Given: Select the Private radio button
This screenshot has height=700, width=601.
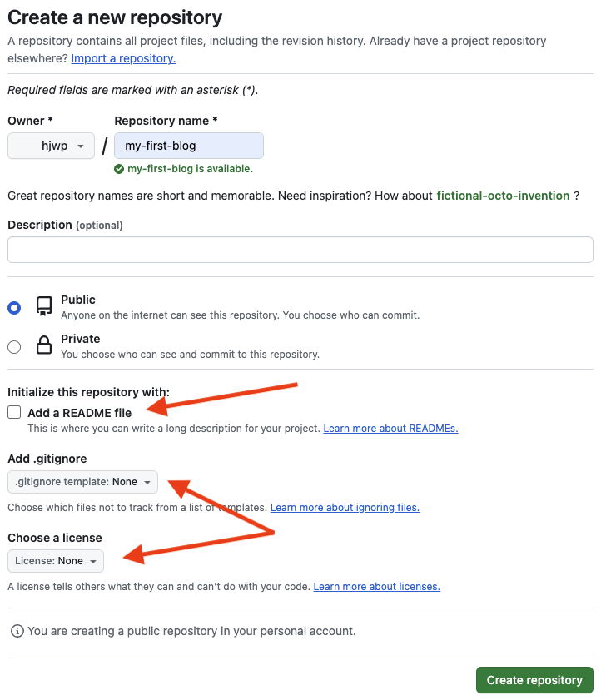Looking at the screenshot, I should [14, 347].
